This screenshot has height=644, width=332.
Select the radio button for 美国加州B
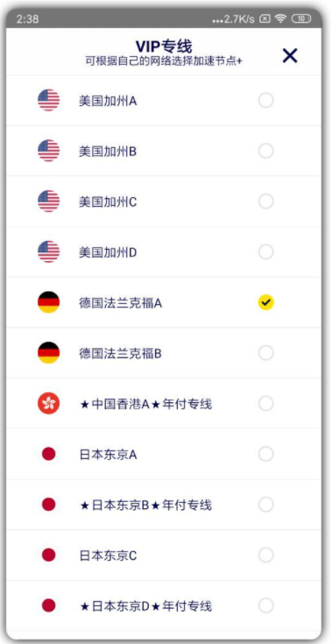point(266,151)
